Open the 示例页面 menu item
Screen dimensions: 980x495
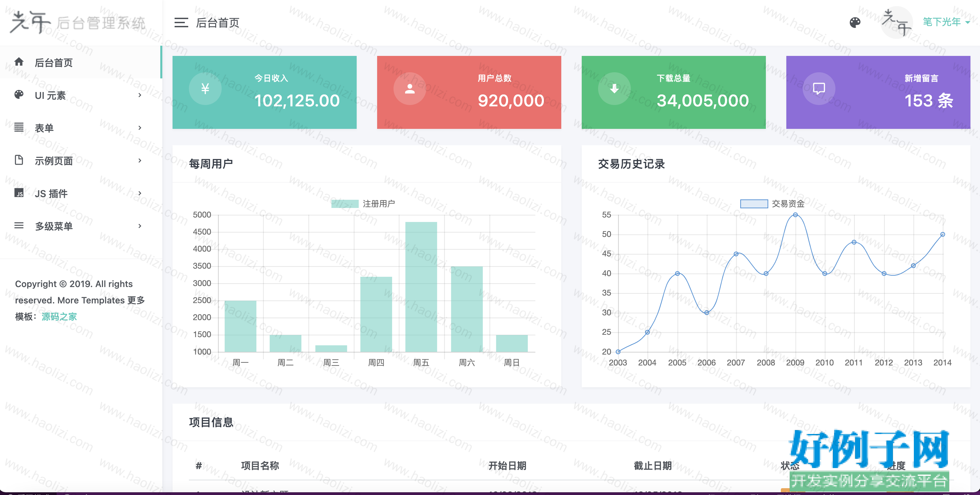[x=81, y=161]
